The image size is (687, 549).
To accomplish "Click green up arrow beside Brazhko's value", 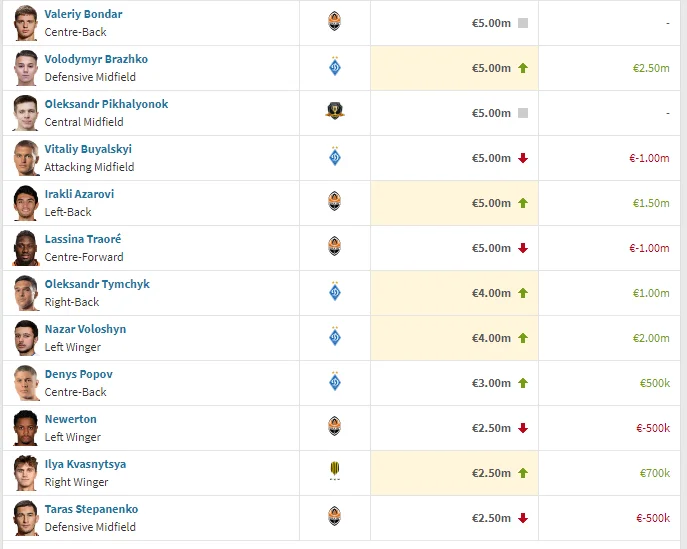I will 522,68.
